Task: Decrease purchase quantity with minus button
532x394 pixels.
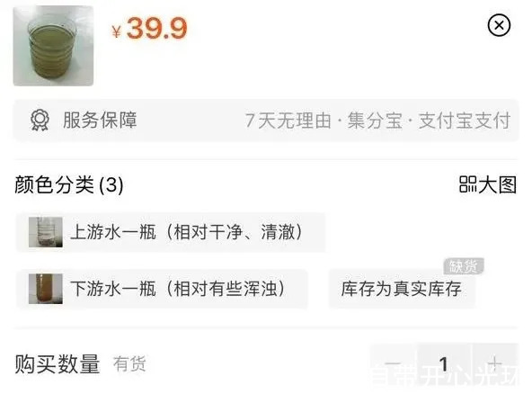Action: tap(393, 363)
